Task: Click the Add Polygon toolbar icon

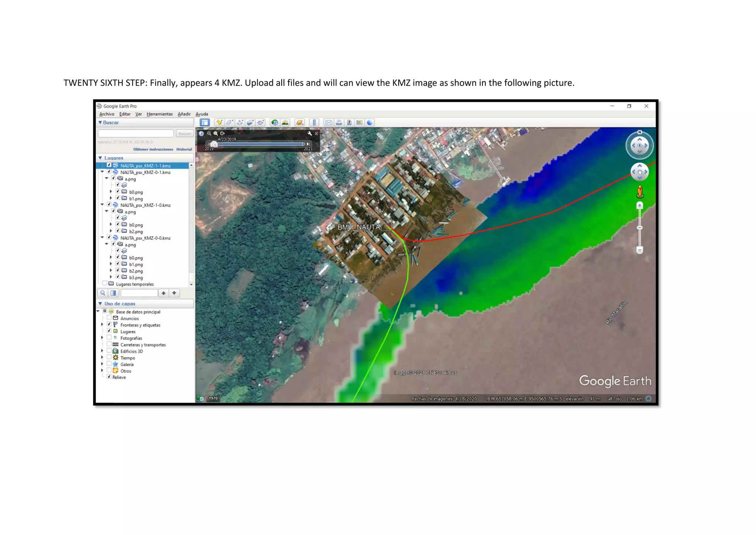Action: (x=230, y=123)
